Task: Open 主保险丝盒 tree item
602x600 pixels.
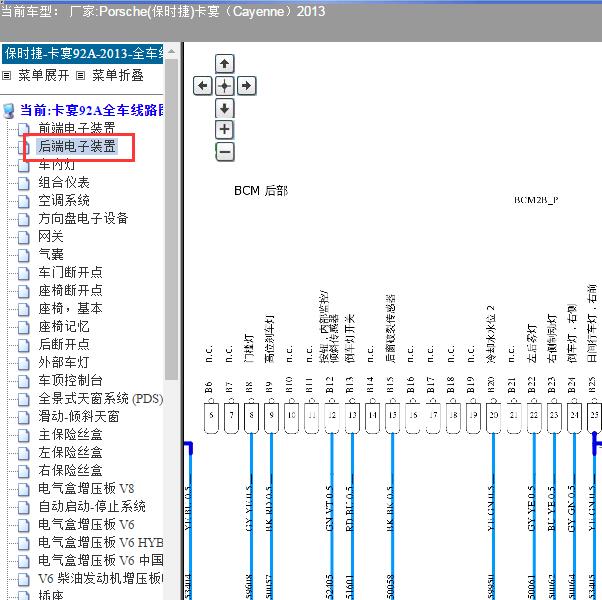Action: click(x=70, y=435)
